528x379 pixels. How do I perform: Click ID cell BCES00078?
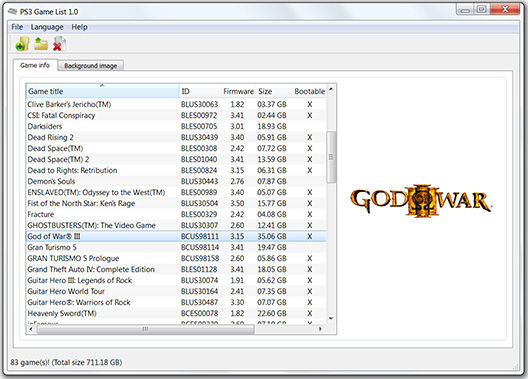(x=199, y=313)
